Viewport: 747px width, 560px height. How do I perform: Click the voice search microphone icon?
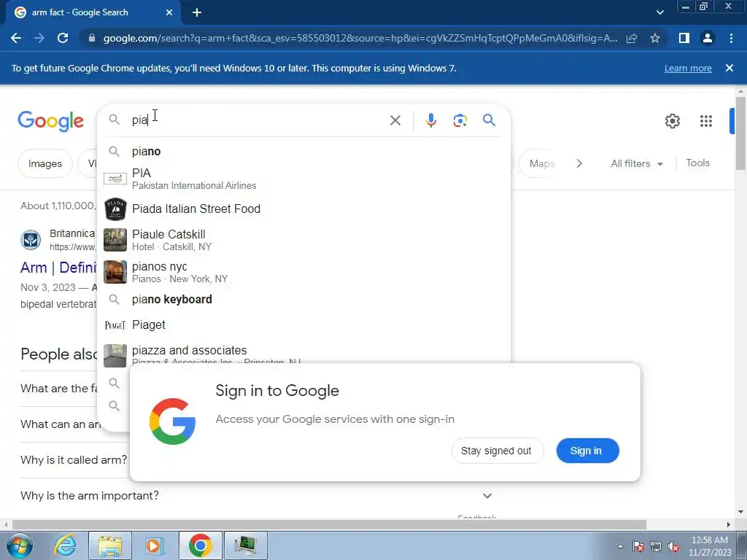click(430, 120)
